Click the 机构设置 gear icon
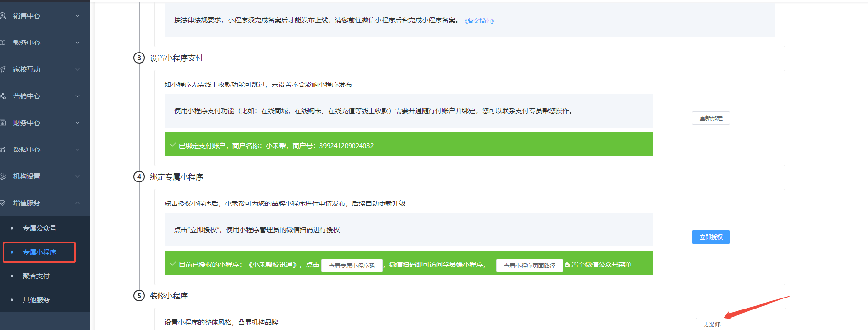868x330 pixels. click(x=3, y=176)
